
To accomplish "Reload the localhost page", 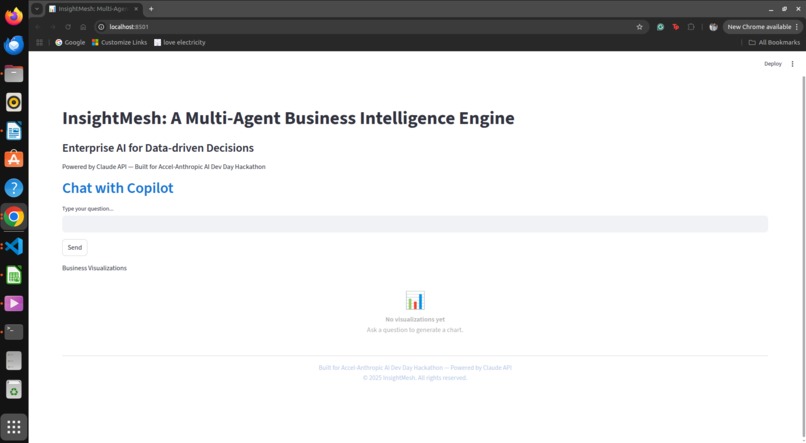I will (x=68, y=27).
